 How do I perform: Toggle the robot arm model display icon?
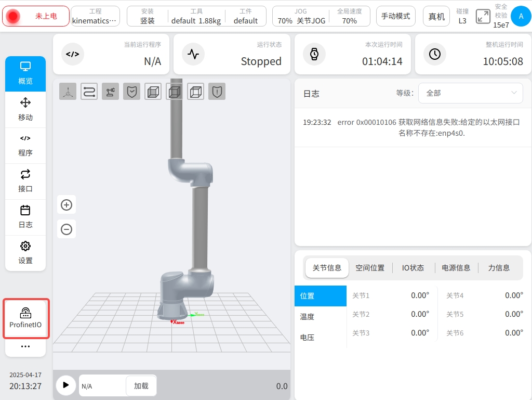(110, 92)
